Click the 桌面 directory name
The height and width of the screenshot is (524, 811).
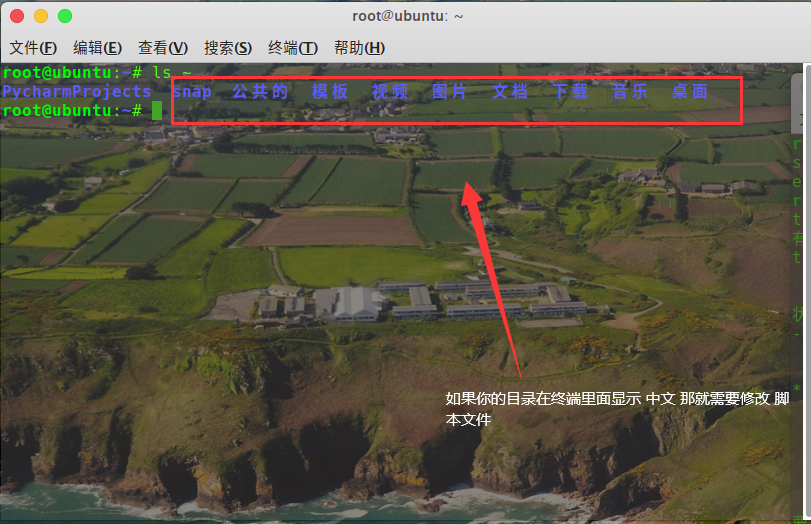(690, 92)
